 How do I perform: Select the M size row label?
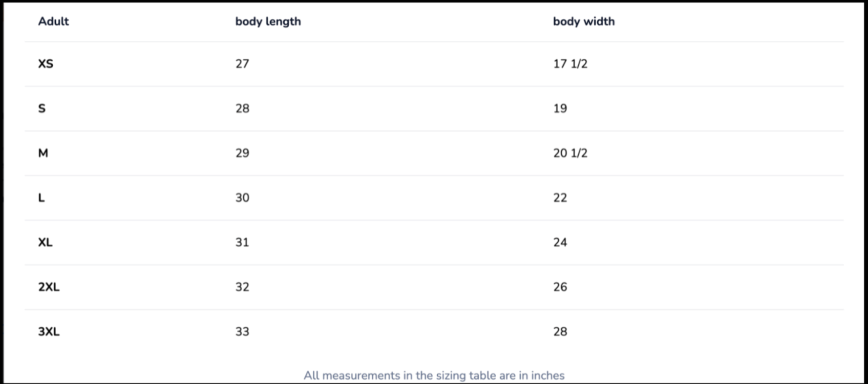point(43,153)
